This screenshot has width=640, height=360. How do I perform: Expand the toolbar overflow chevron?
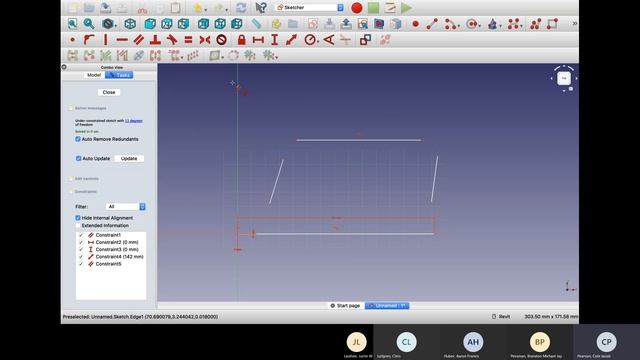(574, 24)
